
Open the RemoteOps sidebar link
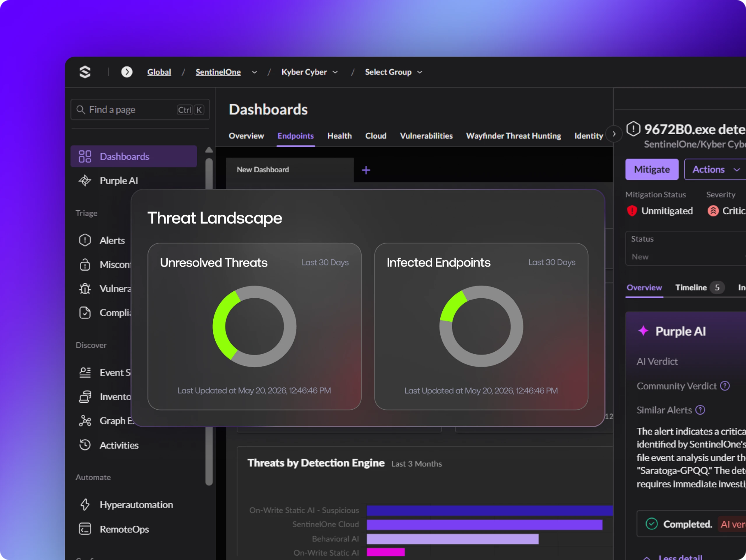pos(124,529)
